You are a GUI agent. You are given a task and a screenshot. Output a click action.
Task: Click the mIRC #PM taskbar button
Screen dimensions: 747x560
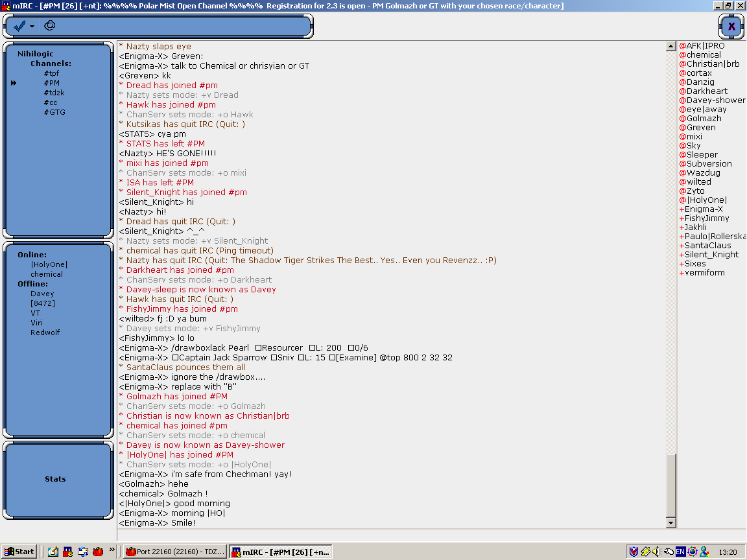tap(281, 552)
